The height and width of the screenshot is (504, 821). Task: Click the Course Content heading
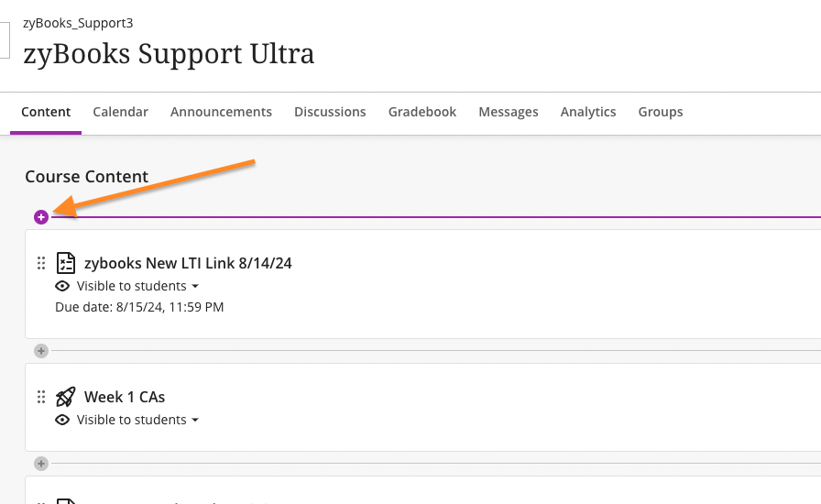coord(87,177)
